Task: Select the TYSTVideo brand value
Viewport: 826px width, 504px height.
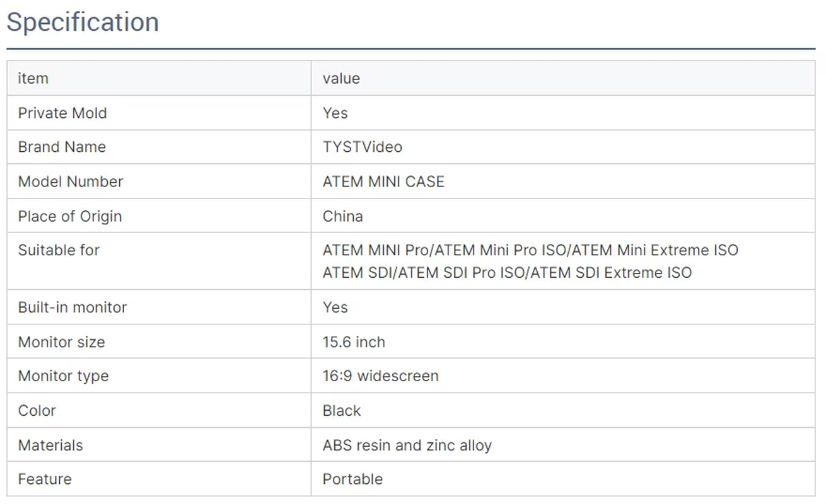Action: click(362, 147)
